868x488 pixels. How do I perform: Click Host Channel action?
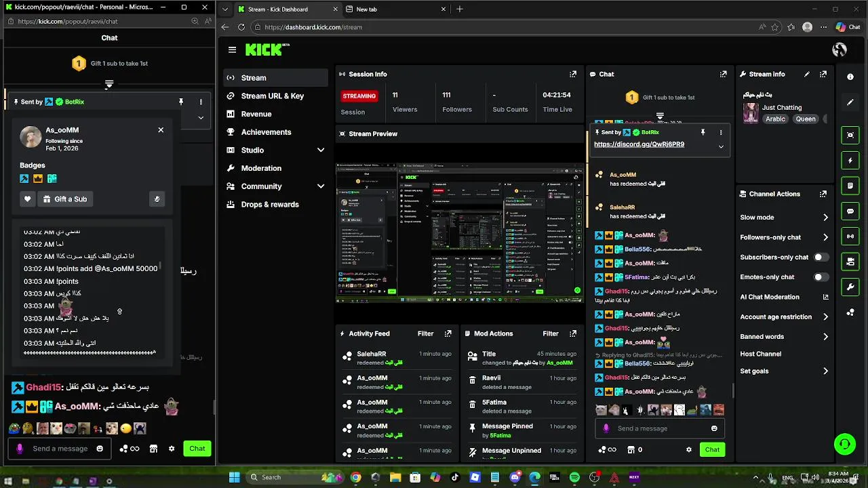coord(761,354)
